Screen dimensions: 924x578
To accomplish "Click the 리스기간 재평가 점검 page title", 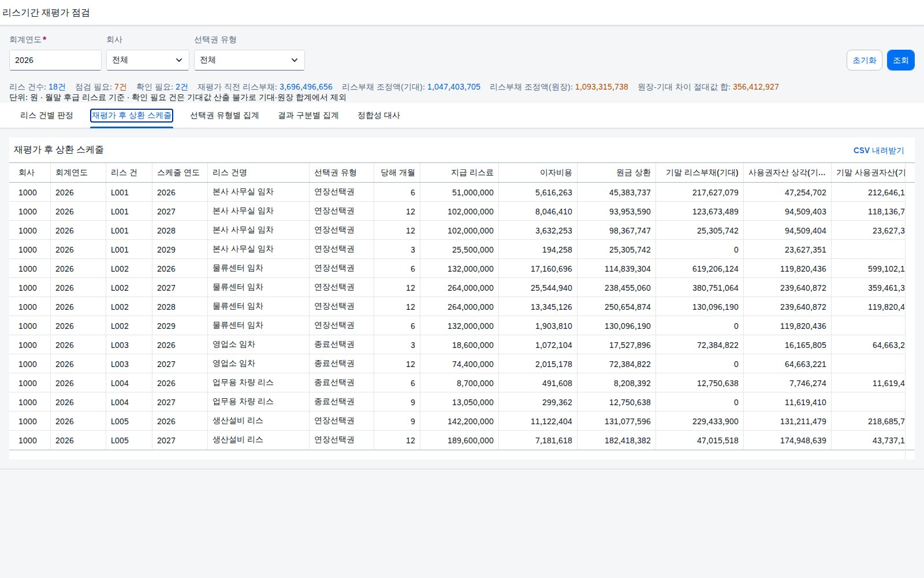I will (46, 13).
